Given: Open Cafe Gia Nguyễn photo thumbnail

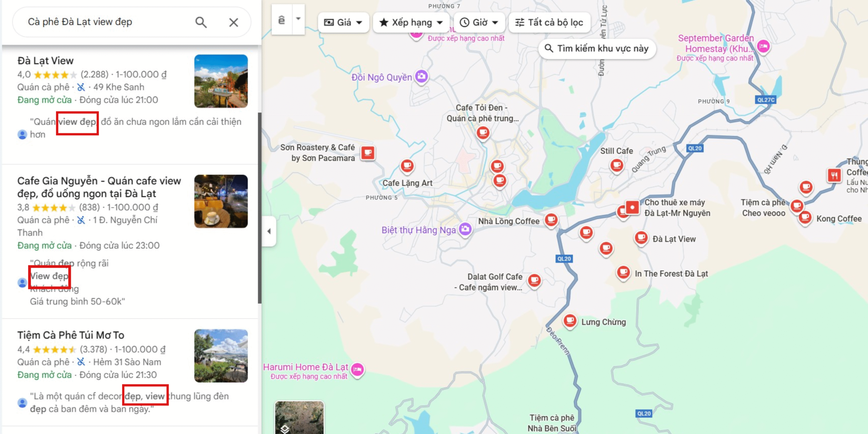Looking at the screenshot, I should tap(221, 201).
